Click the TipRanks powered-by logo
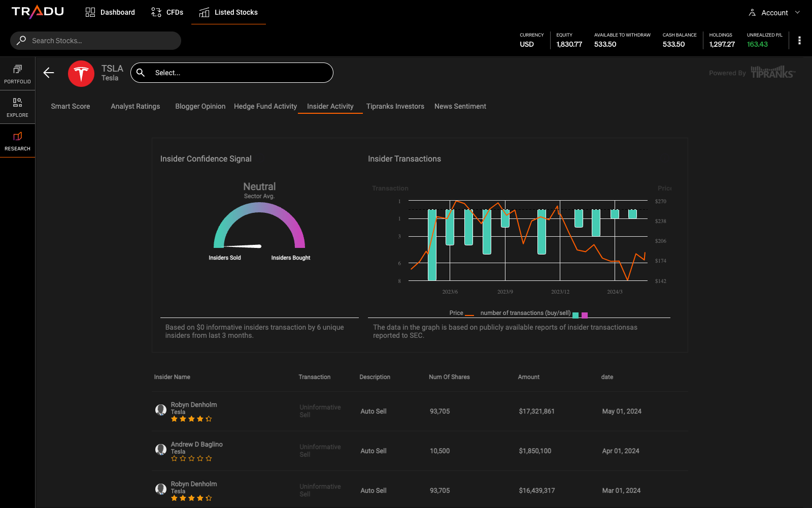 773,72
